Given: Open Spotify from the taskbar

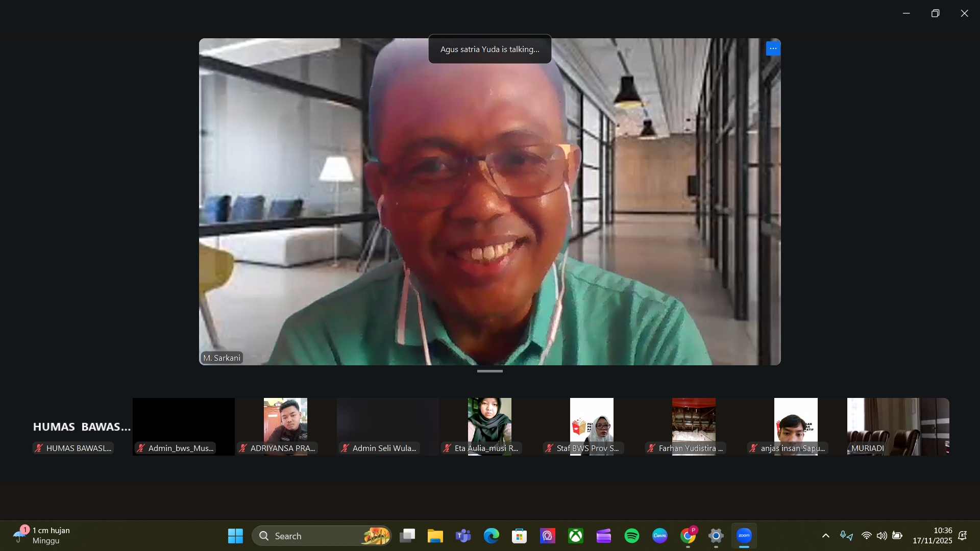Looking at the screenshot, I should (x=631, y=536).
